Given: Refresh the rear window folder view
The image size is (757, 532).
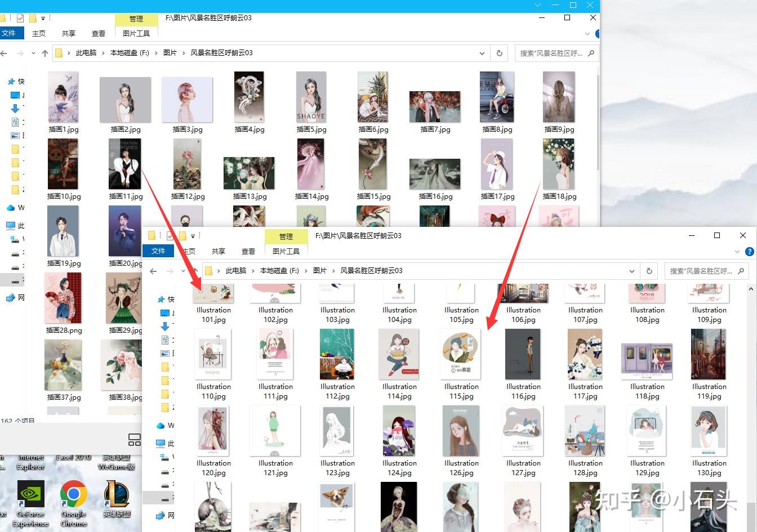Looking at the screenshot, I should 499,53.
